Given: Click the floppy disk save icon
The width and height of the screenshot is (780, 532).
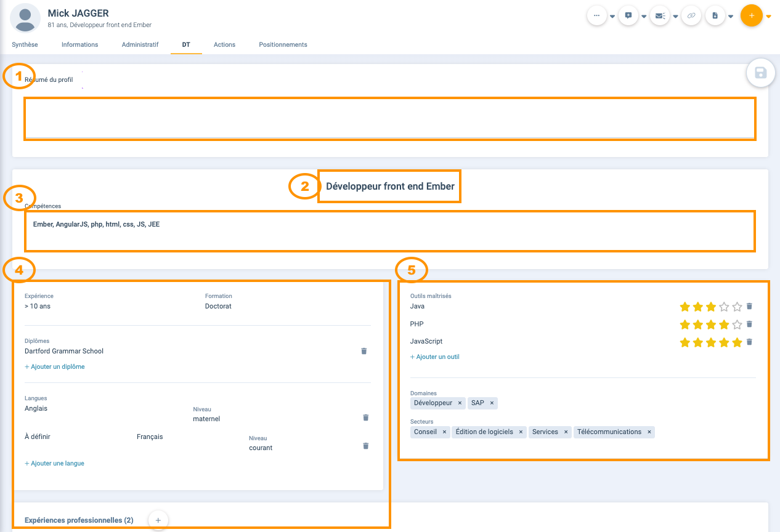Looking at the screenshot, I should coord(760,73).
